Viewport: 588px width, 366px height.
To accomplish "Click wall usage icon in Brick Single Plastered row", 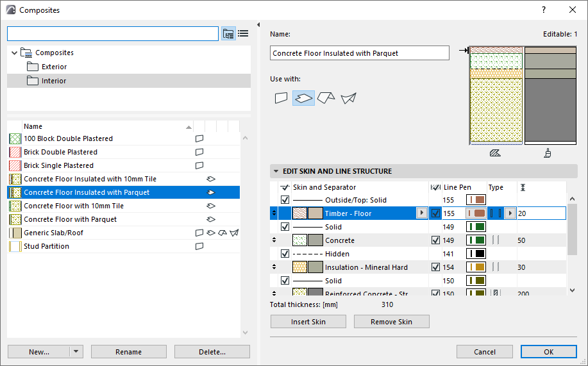I will pyautogui.click(x=199, y=166).
